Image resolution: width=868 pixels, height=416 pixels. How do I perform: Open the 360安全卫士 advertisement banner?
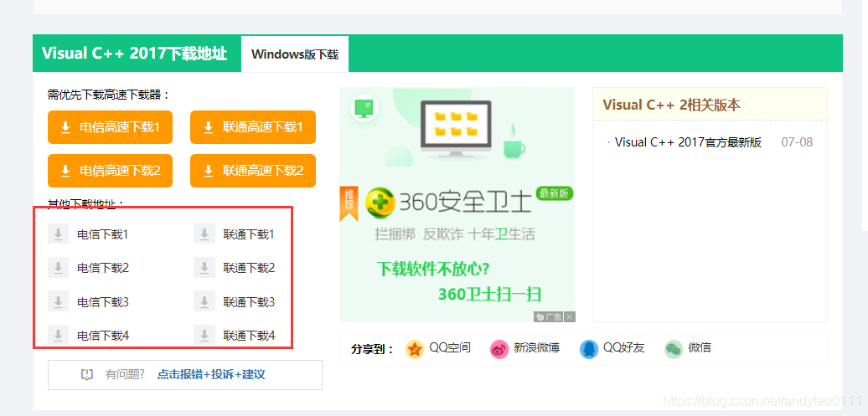(x=457, y=205)
